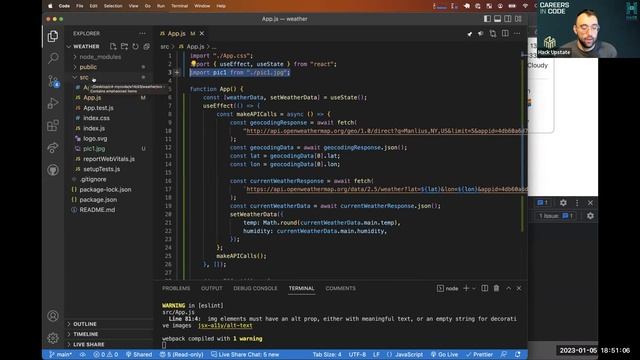
Task: Collapse the WEATHER workspace section
Action: click(x=86, y=47)
